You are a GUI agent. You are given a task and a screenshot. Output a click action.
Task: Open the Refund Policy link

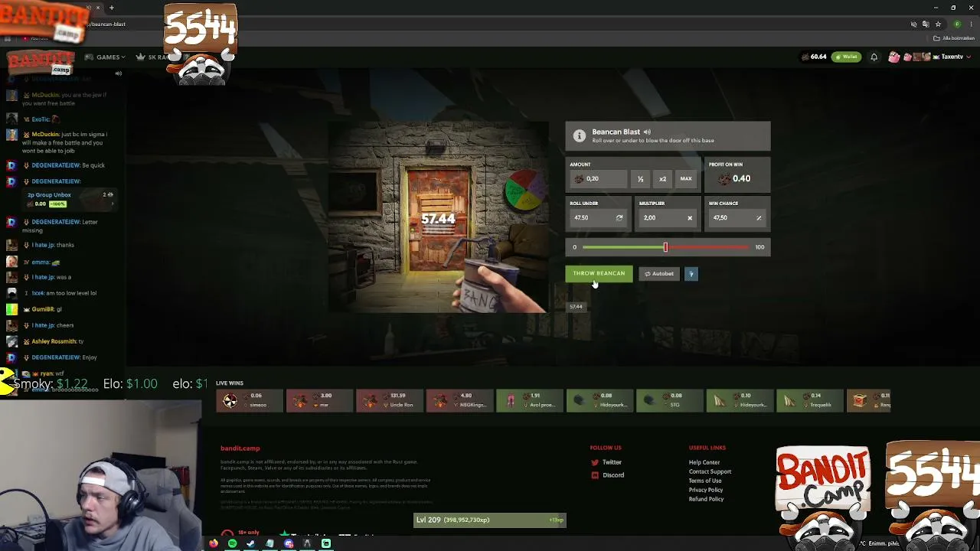point(707,499)
